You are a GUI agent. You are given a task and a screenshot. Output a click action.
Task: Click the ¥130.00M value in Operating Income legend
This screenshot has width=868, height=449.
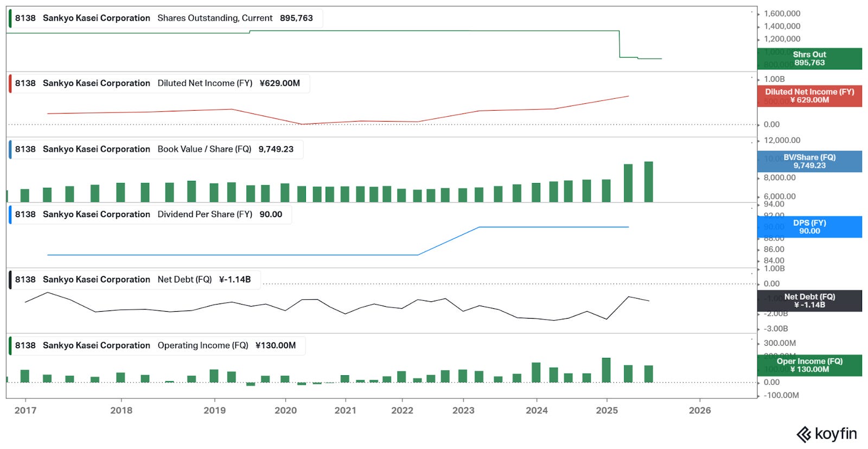[276, 345]
